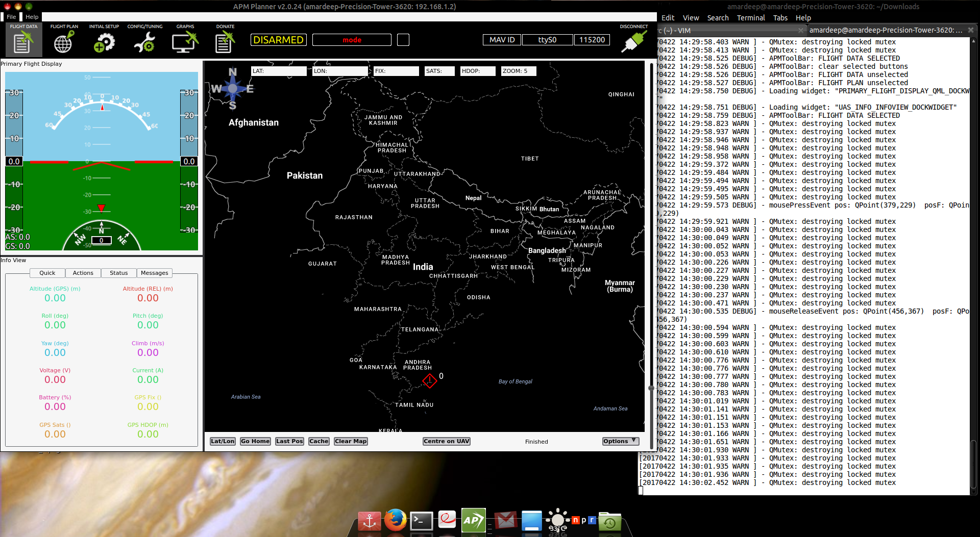Launch Firefox from the dock
The image size is (980, 537).
396,521
